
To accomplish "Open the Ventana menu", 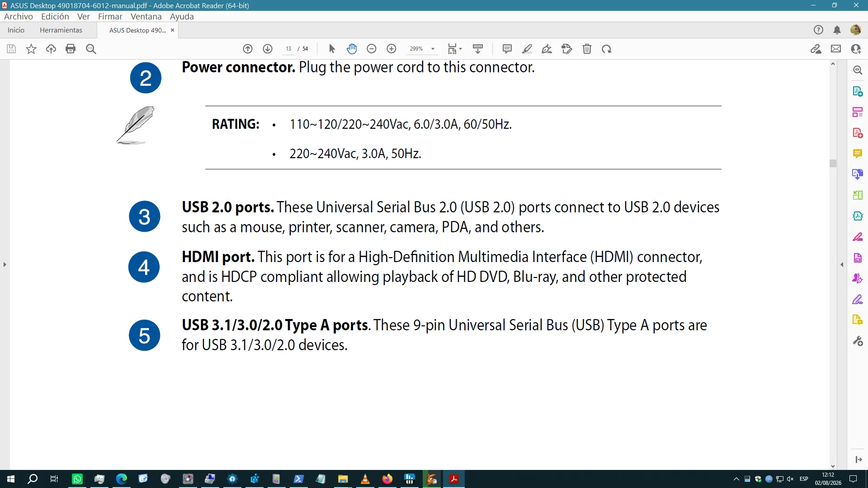I will [x=146, y=16].
